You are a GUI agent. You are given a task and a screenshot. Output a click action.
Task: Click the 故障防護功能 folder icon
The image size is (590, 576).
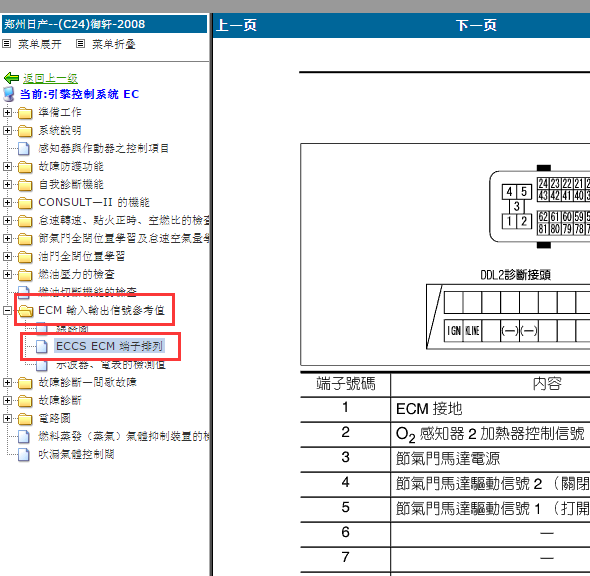pyautogui.click(x=25, y=167)
